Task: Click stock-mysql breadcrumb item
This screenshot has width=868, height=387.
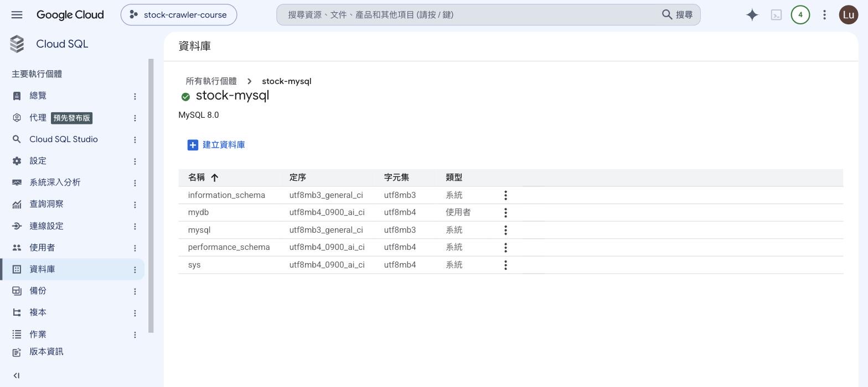Action: coord(286,81)
